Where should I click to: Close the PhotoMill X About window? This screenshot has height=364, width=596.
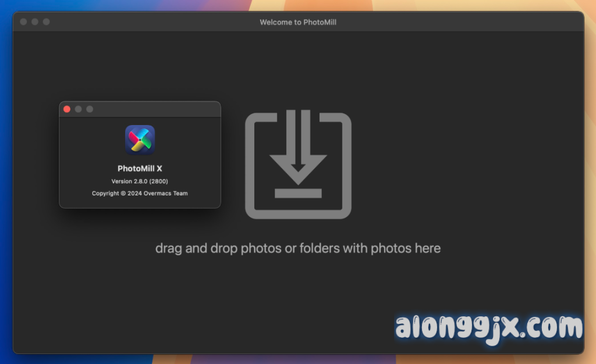click(x=67, y=109)
